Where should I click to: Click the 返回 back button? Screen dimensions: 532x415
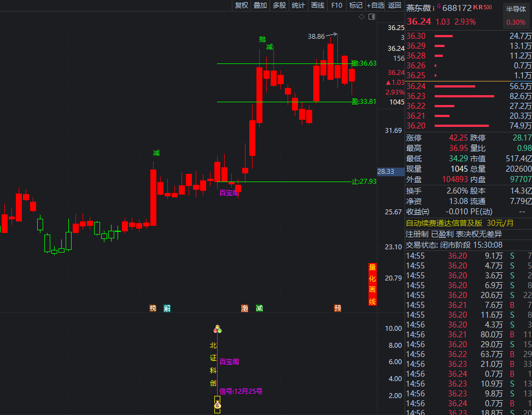click(x=394, y=5)
